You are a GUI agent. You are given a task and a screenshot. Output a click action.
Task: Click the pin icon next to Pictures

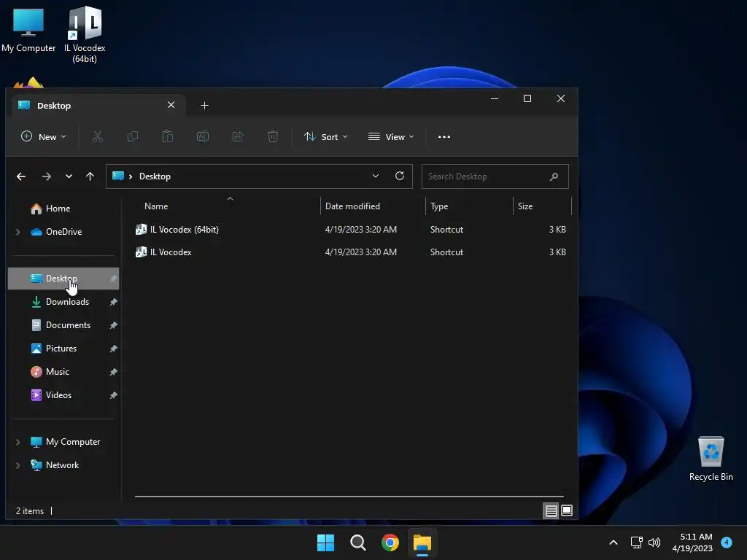pyautogui.click(x=113, y=349)
